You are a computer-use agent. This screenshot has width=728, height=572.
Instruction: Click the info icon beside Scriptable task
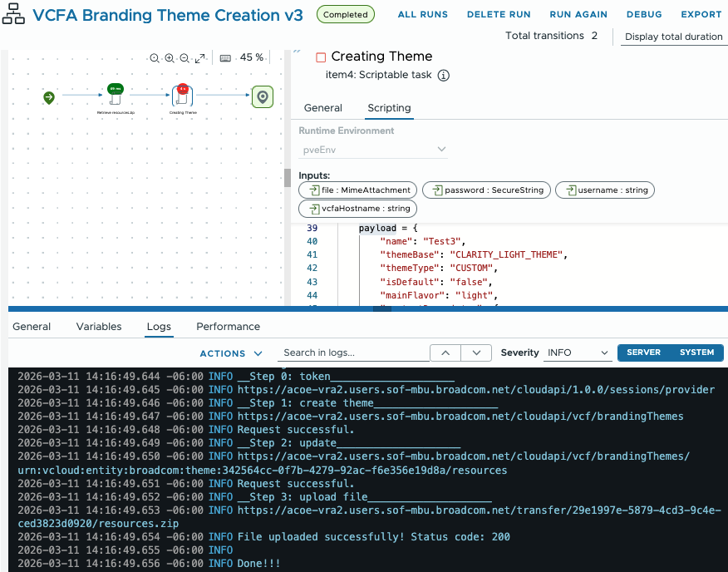tap(444, 76)
